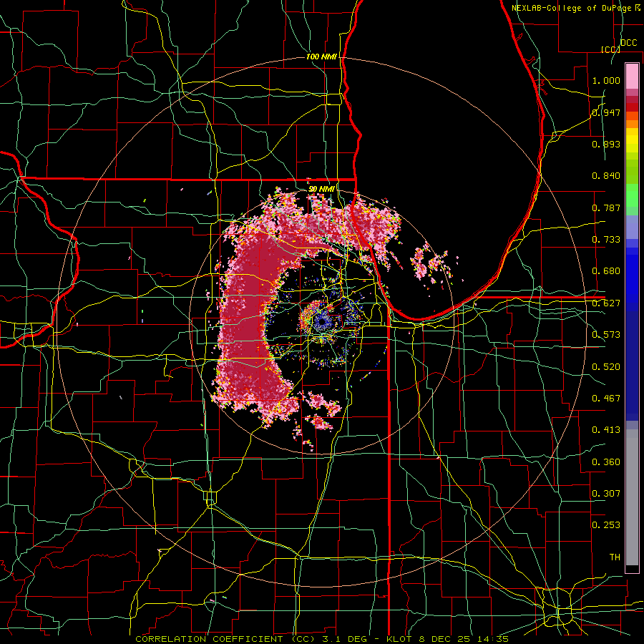Select the 0.840 scale value
Viewport: 644px width, 644px height.
pyautogui.click(x=606, y=176)
